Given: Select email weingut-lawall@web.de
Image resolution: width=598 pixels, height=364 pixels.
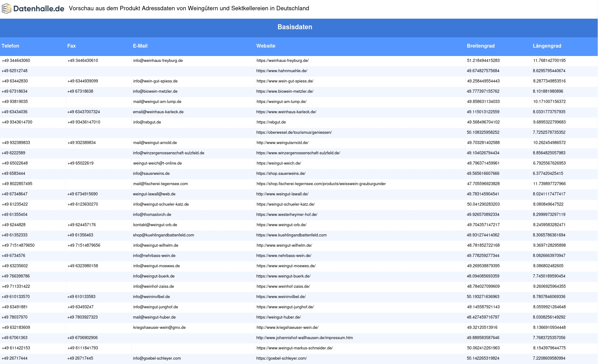Looking at the screenshot, I should (154, 194).
